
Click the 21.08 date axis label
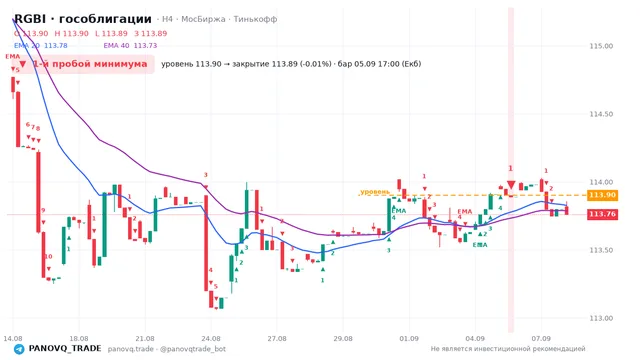145,339
